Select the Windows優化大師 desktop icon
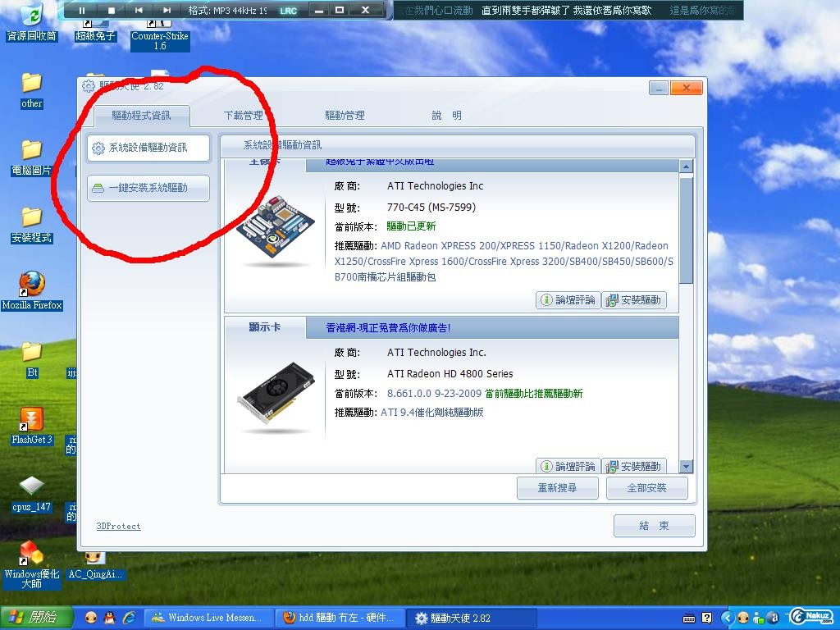 tap(32, 566)
